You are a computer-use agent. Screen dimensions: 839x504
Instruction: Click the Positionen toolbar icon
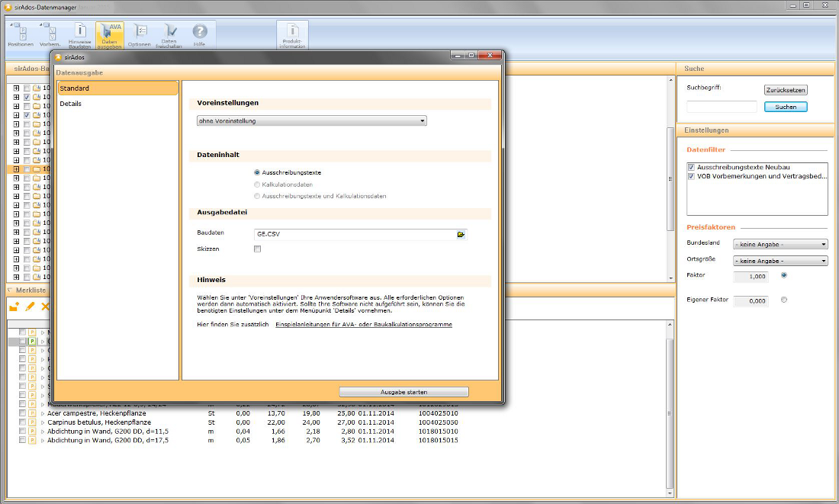click(21, 34)
